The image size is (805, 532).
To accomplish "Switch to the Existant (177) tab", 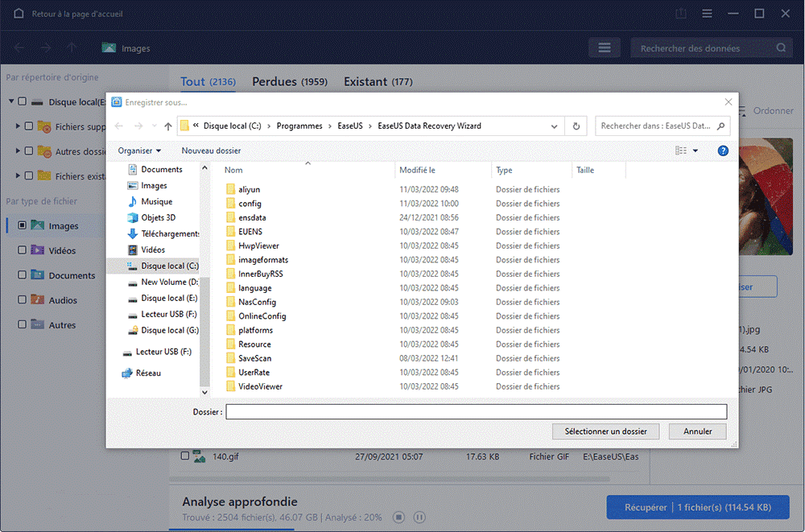I will click(x=378, y=81).
